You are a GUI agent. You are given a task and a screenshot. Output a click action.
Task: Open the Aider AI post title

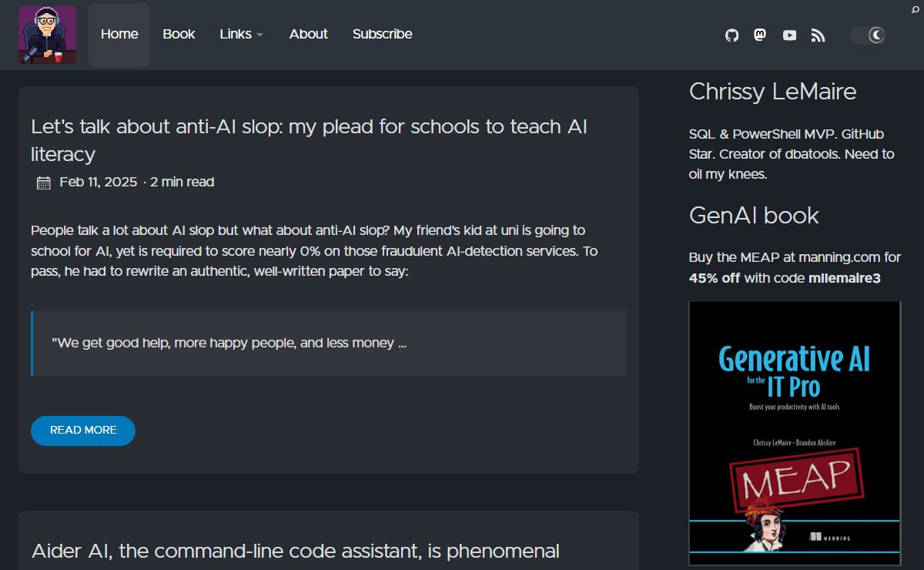[296, 551]
